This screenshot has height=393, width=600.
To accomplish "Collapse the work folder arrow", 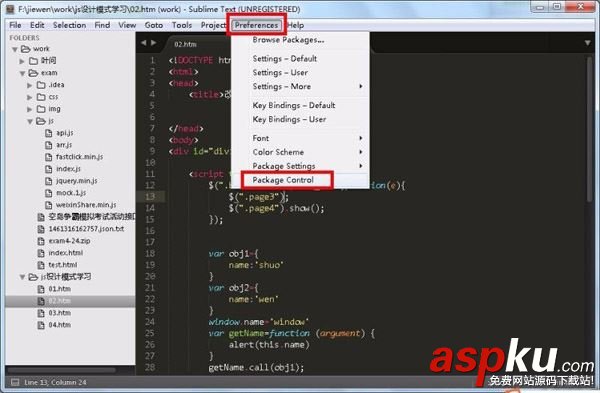I will [15, 49].
